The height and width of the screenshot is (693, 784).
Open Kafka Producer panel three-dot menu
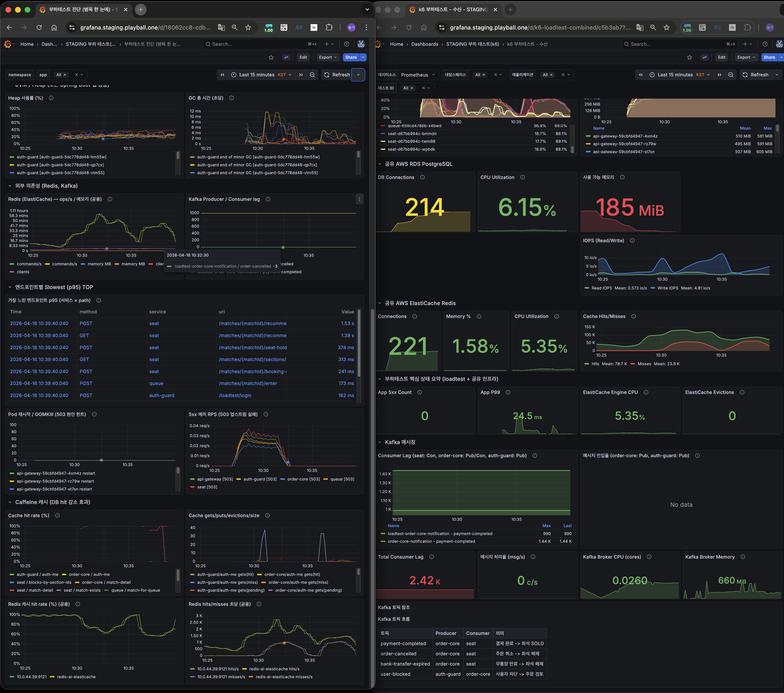click(359, 199)
